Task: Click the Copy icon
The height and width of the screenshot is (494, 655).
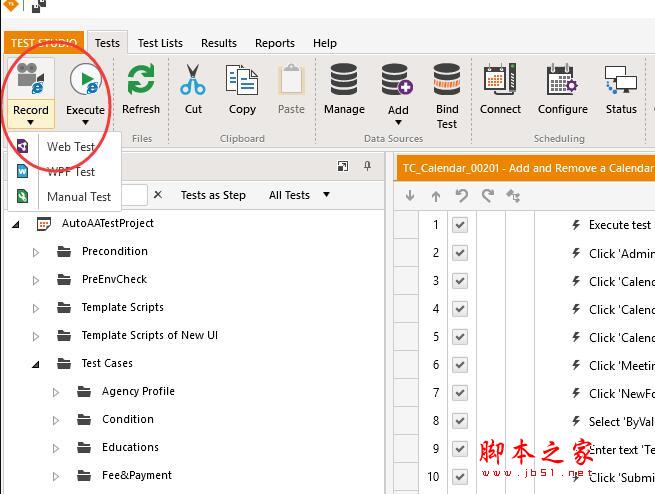Action: (242, 79)
